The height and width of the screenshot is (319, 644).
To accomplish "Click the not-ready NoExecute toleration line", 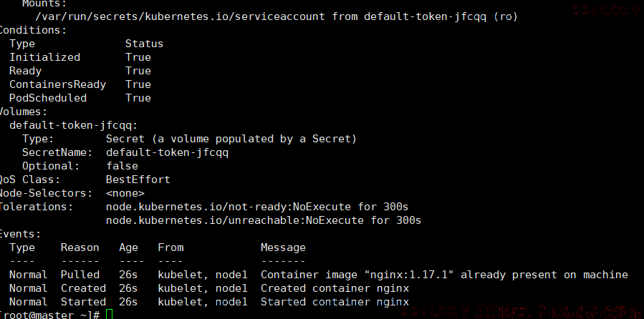I will 257,207.
